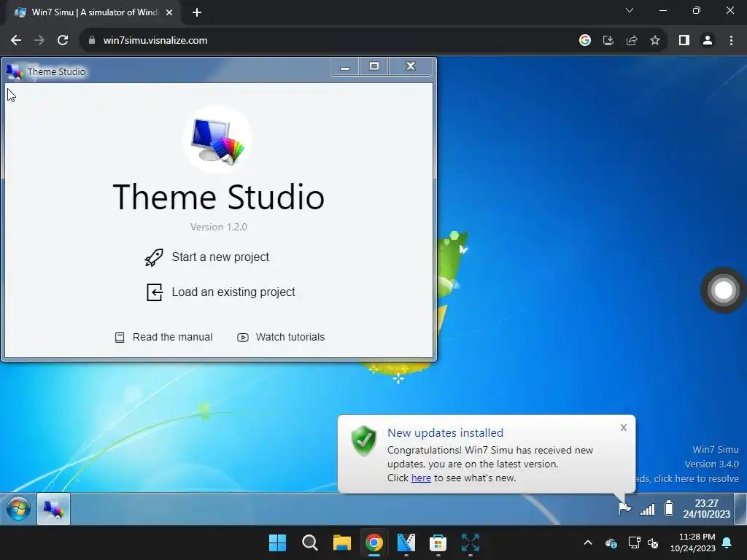Click the cloud sync tray icon
The image size is (747, 560).
[611, 542]
